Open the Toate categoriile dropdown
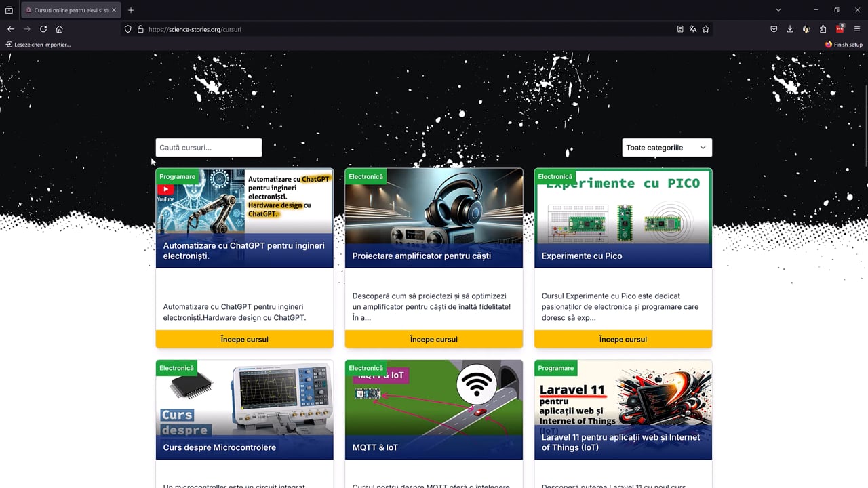The image size is (868, 488). 667,148
